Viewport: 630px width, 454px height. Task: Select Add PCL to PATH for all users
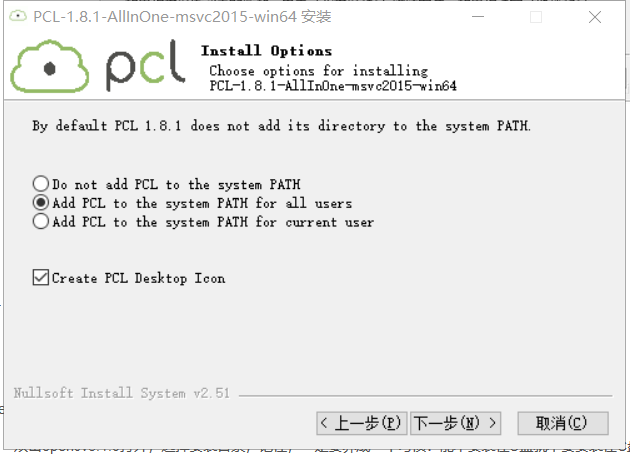click(41, 203)
